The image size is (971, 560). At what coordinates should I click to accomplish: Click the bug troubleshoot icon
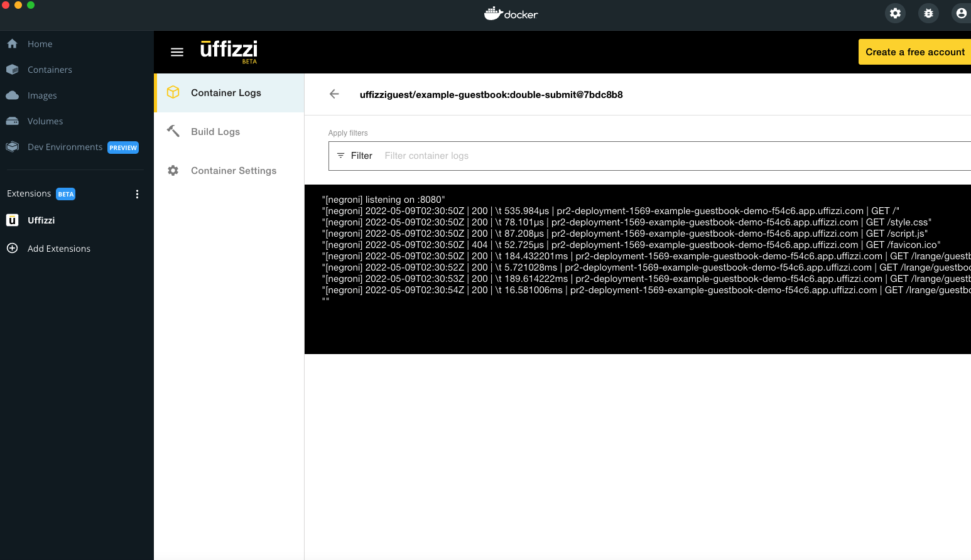[928, 13]
